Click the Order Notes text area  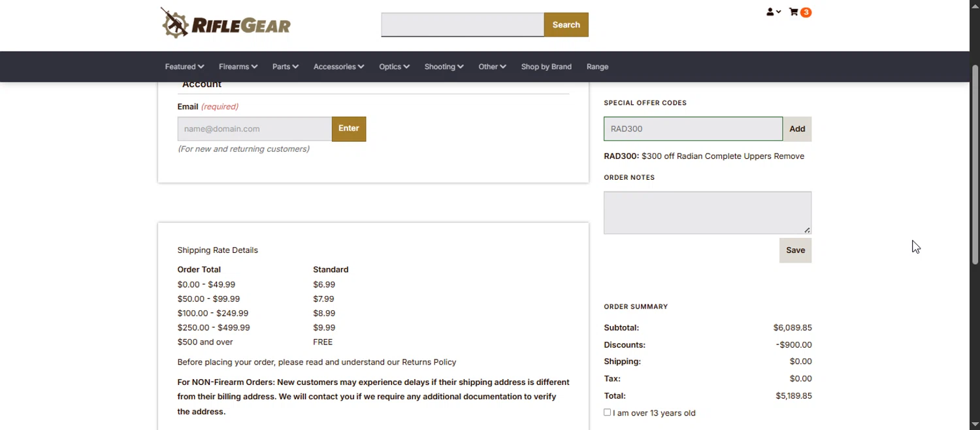point(708,212)
